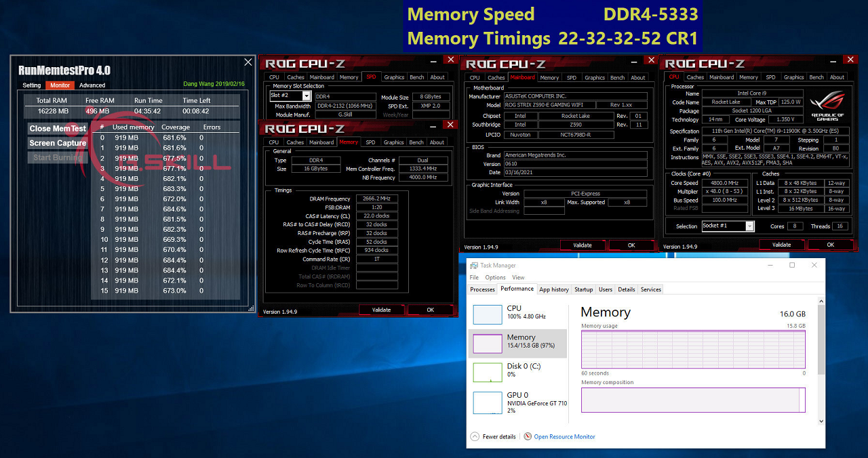868x458 pixels.
Task: Select Memory tab in the SPD window
Action: (x=349, y=77)
